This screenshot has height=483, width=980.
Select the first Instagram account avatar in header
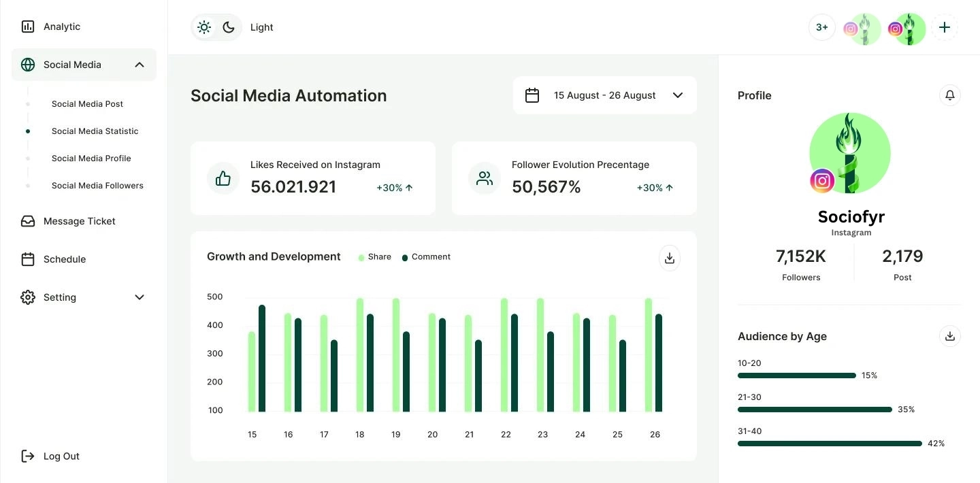pos(863,29)
